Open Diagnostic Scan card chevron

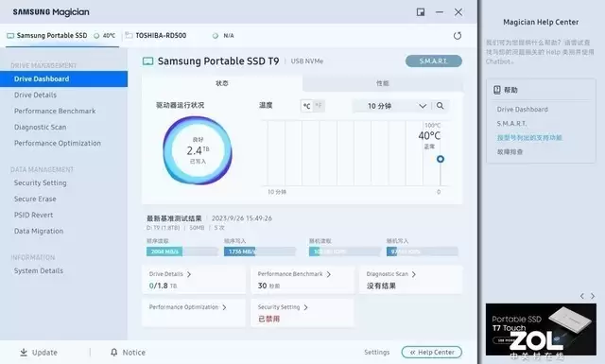tap(414, 274)
